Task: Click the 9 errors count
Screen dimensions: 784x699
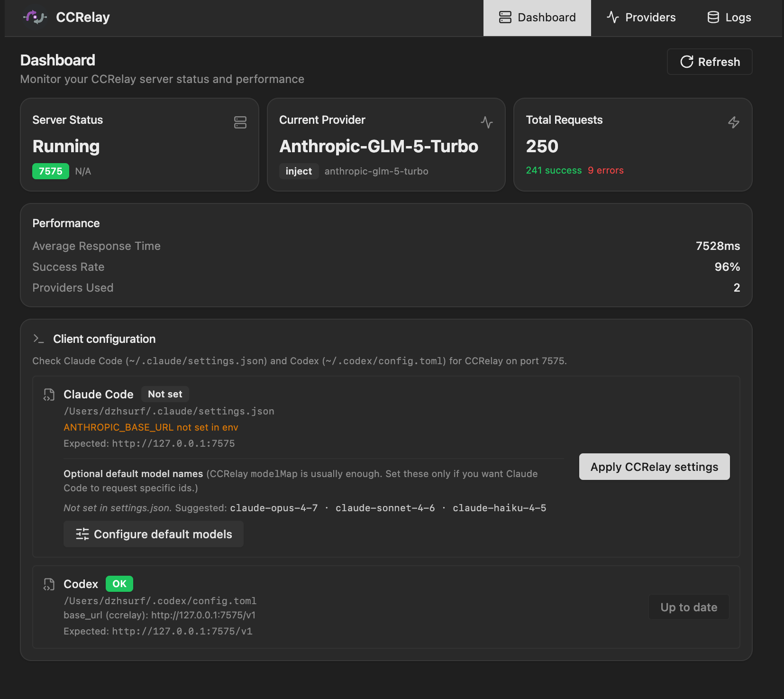Action: point(606,170)
